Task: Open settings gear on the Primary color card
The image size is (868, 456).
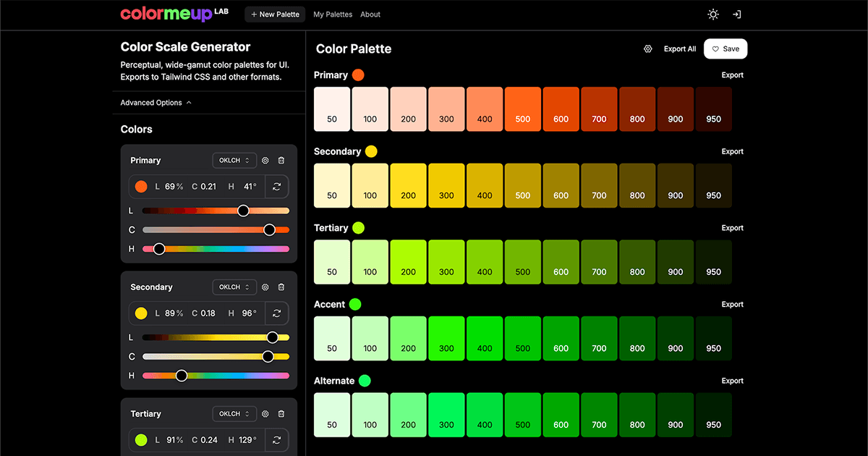Action: [265, 160]
